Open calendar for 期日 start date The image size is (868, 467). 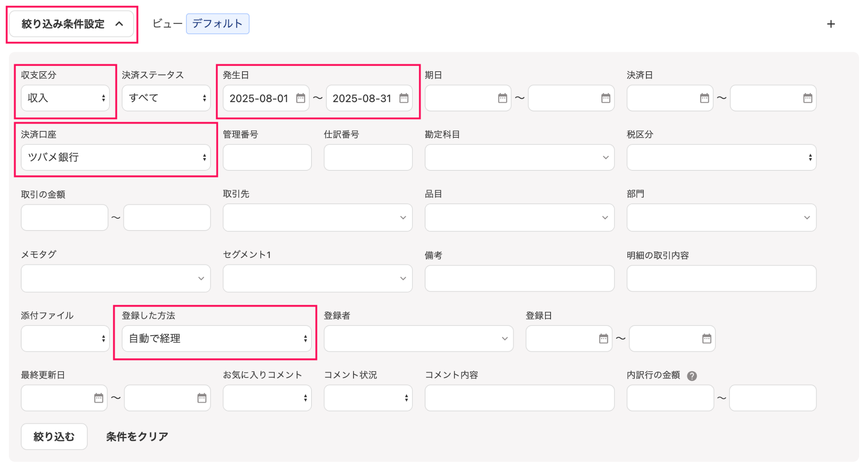[503, 98]
